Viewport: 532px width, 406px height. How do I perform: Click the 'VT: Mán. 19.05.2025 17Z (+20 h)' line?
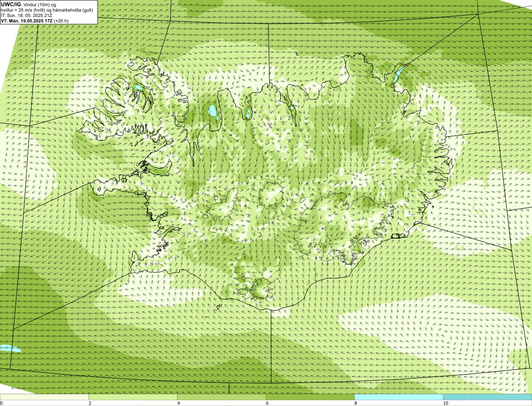(34, 21)
